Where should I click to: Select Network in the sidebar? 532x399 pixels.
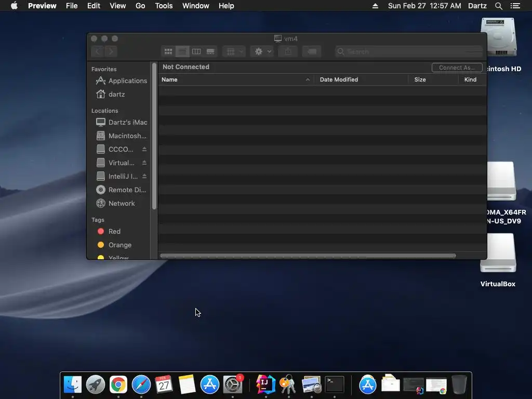click(x=115, y=204)
